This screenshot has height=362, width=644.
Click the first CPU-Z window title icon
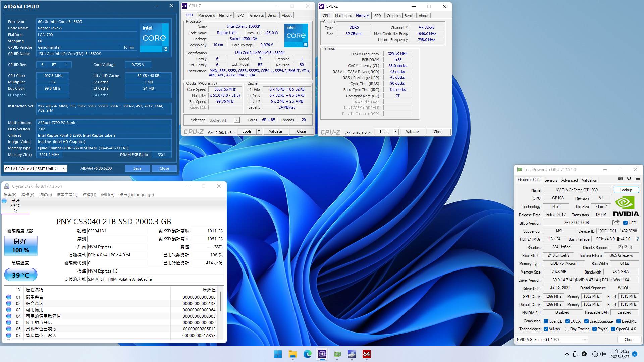(184, 6)
